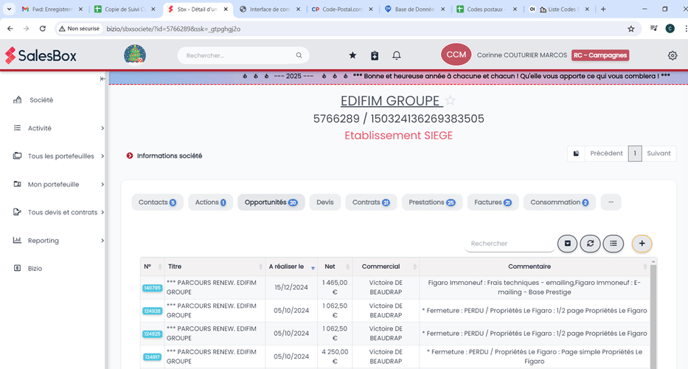Click the SalesBox logo
Image resolution: width=688 pixels, height=369 pixels.
pos(41,56)
